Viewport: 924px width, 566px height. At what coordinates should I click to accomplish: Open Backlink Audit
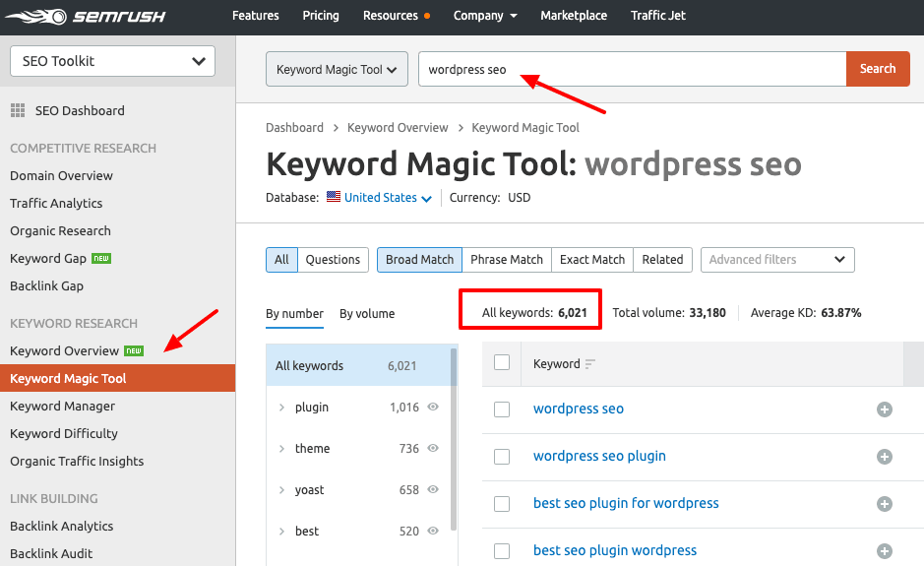tap(51, 553)
